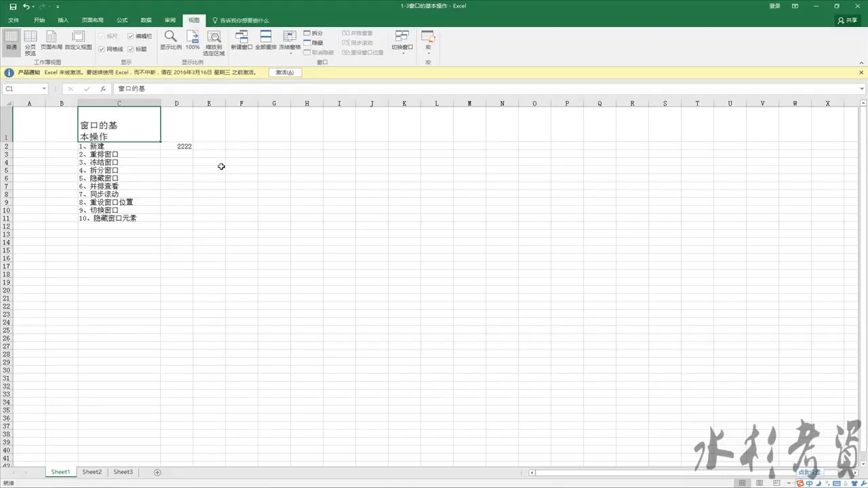Click the lightbulb tell-me search icon
The width and height of the screenshot is (868, 488).
click(x=215, y=20)
